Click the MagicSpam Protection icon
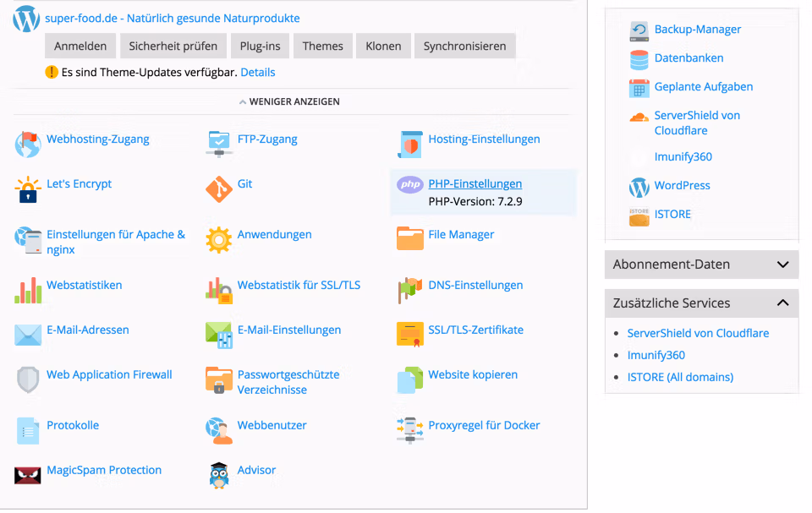 coord(28,475)
